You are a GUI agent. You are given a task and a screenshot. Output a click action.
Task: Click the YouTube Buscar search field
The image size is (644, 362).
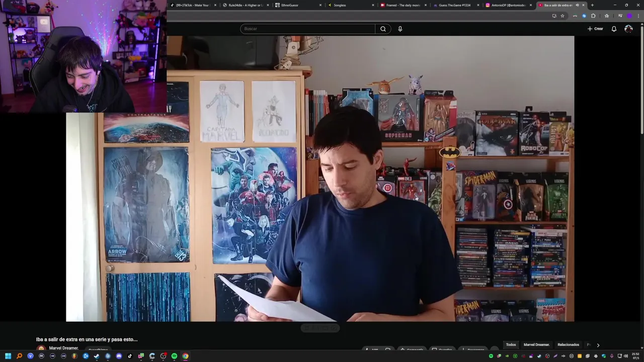coord(307,29)
